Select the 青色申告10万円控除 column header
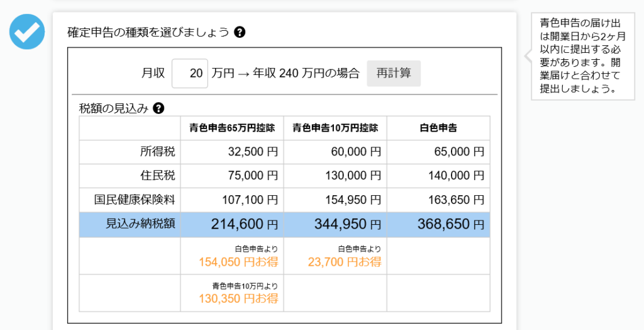 (335, 128)
